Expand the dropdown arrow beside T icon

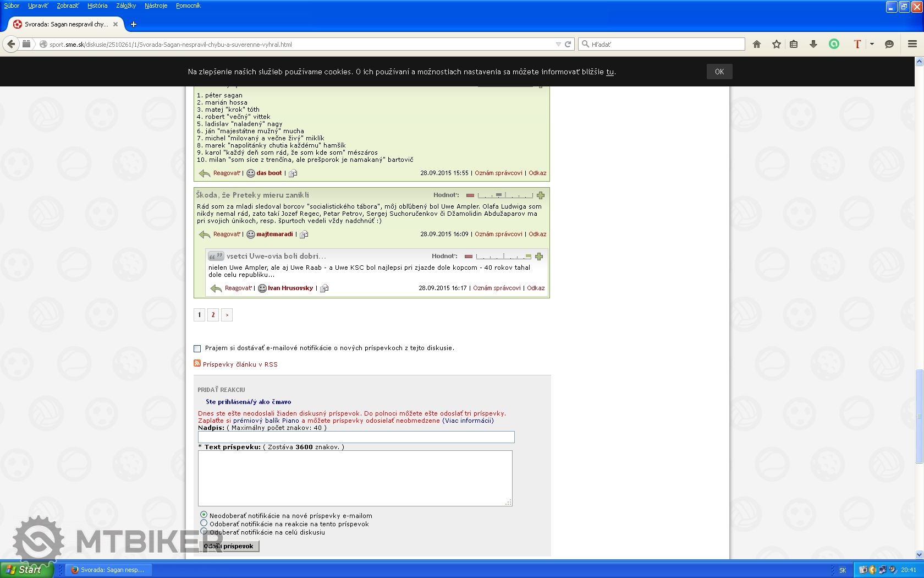872,44
